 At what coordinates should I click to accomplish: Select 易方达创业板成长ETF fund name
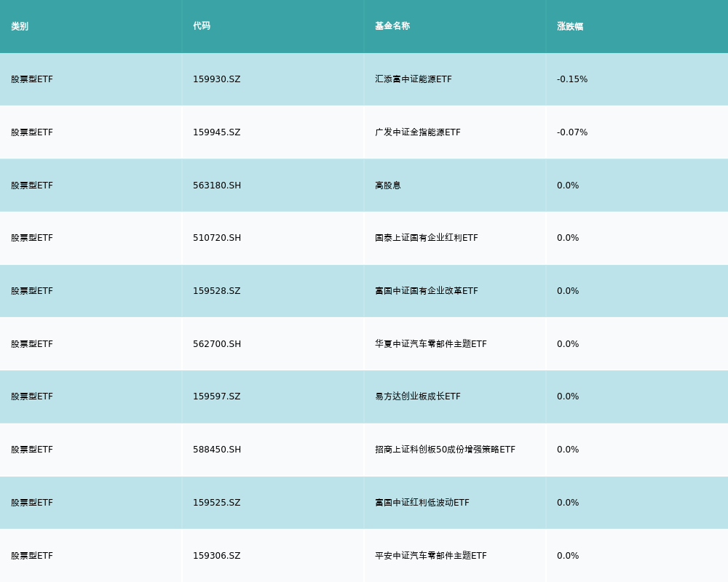[417, 396]
